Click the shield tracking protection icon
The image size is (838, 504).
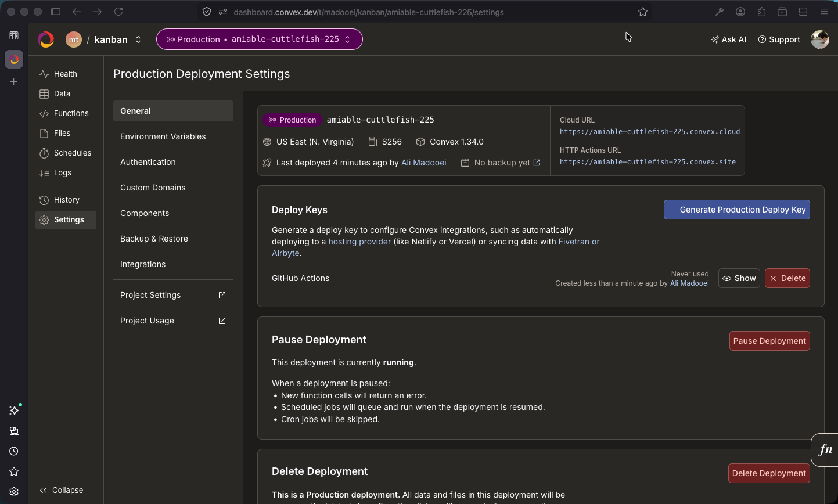tap(207, 12)
